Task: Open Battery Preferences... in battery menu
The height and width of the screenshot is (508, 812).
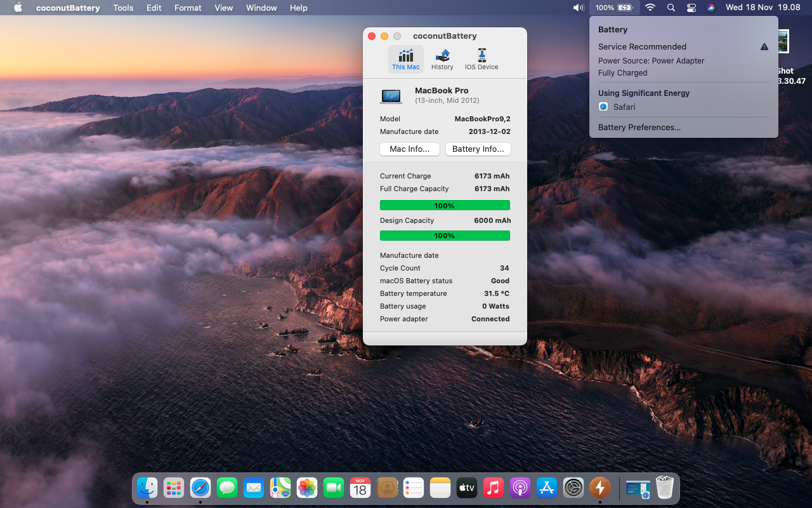Action: 639,127
